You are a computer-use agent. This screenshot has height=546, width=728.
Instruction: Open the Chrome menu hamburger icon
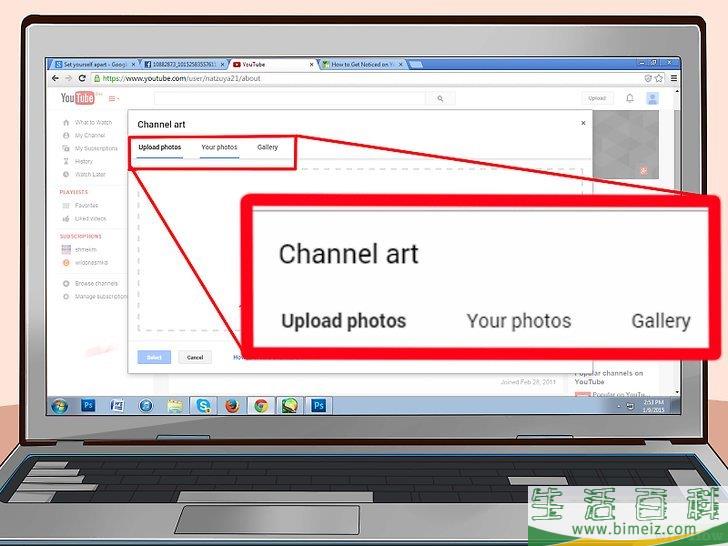tap(674, 78)
